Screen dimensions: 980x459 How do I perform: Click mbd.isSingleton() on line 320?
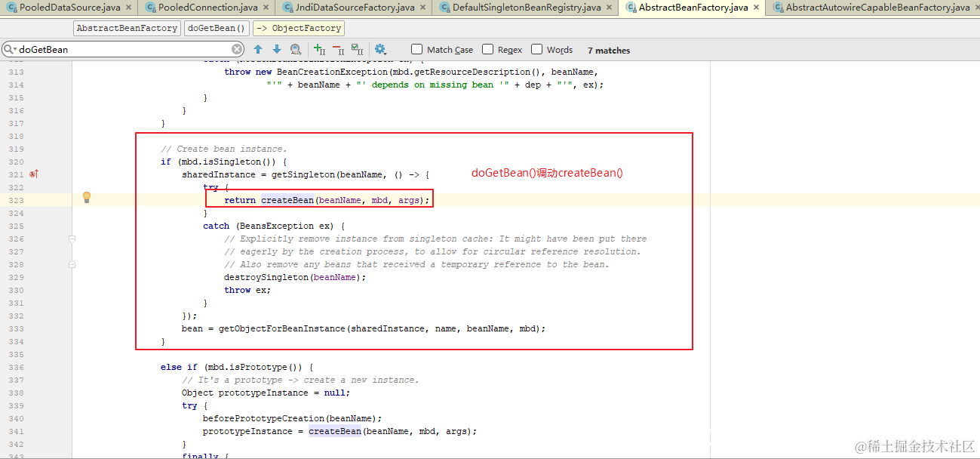pos(229,162)
